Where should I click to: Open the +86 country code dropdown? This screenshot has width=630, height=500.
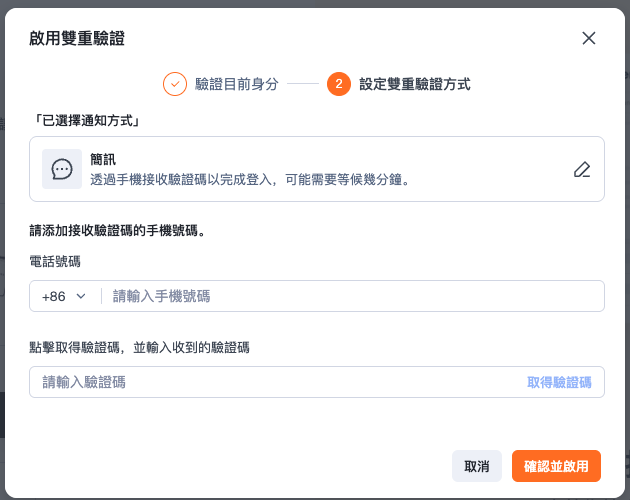[64, 296]
